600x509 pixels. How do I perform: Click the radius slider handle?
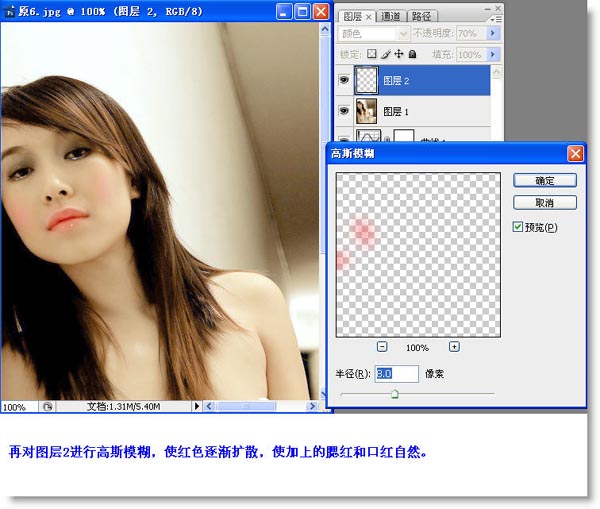(x=395, y=394)
